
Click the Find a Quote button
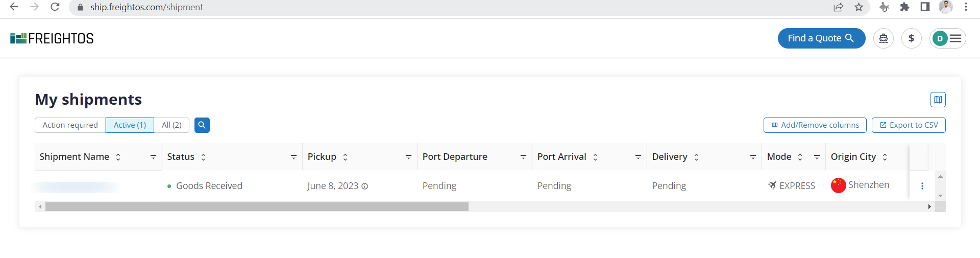[x=821, y=38]
